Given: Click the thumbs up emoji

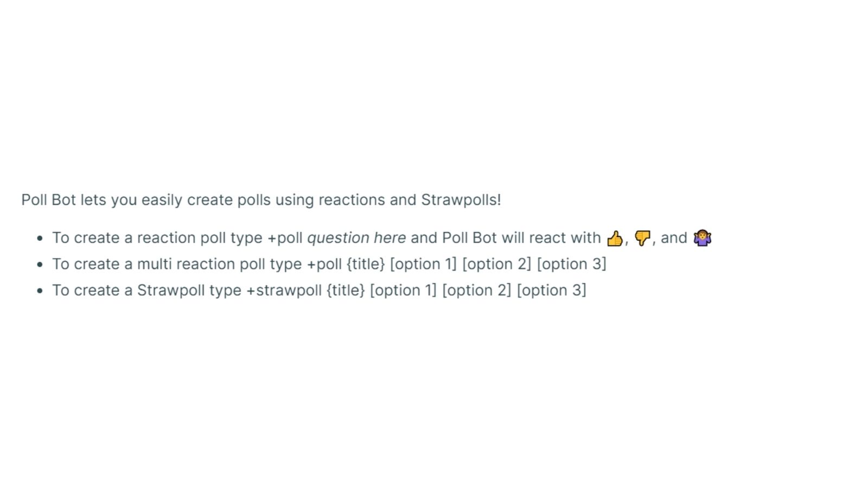Looking at the screenshot, I should click(x=615, y=238).
